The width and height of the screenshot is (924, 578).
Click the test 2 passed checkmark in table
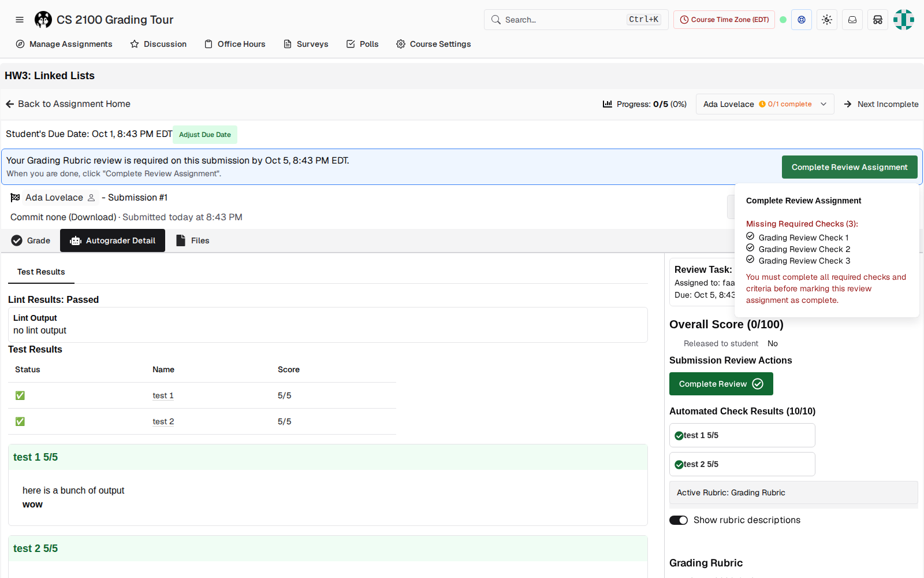[20, 421]
